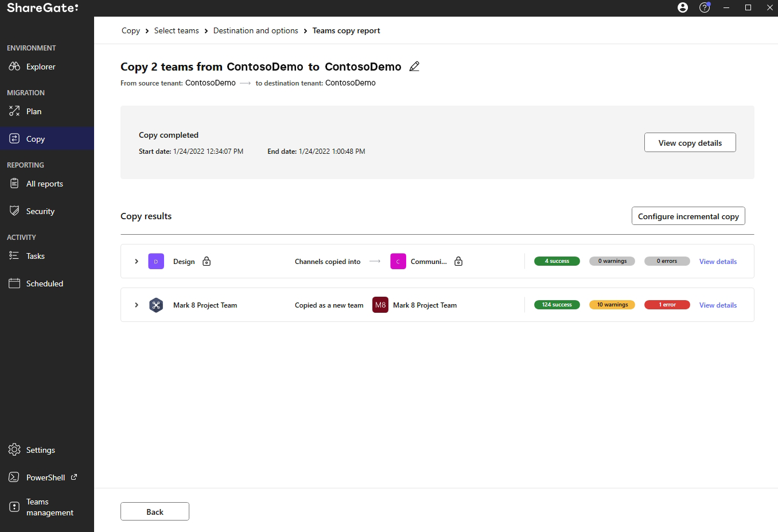778x532 pixels.
Task: Click the M8 destination team avatar
Action: pos(380,305)
